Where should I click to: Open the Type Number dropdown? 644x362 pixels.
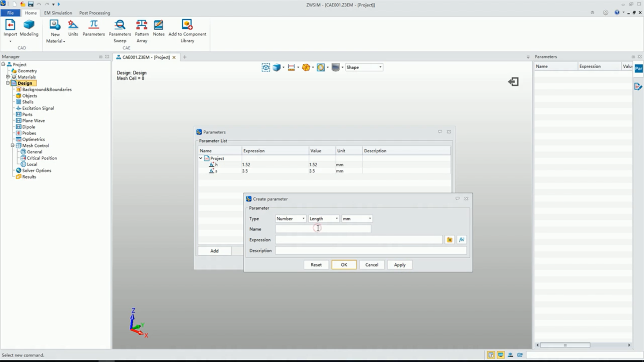click(290, 219)
